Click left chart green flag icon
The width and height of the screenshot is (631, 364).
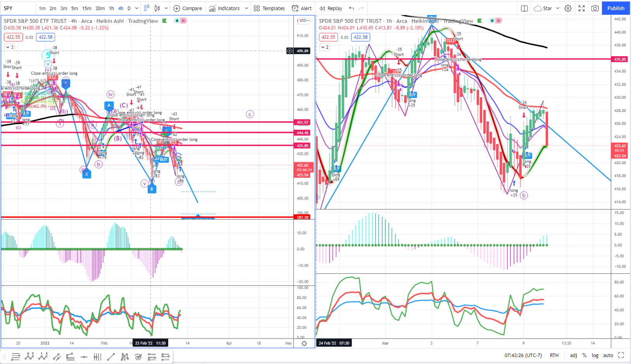[x=164, y=21]
